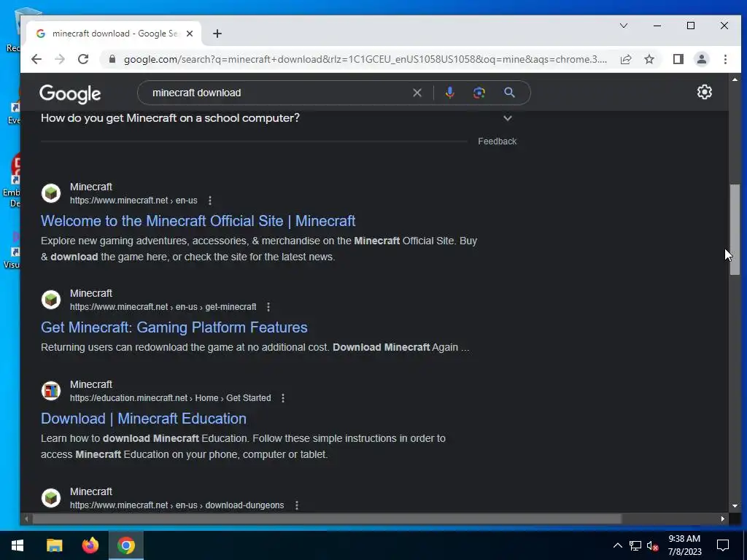The width and height of the screenshot is (747, 560).
Task: Share this page icon in address bar
Action: click(626, 59)
